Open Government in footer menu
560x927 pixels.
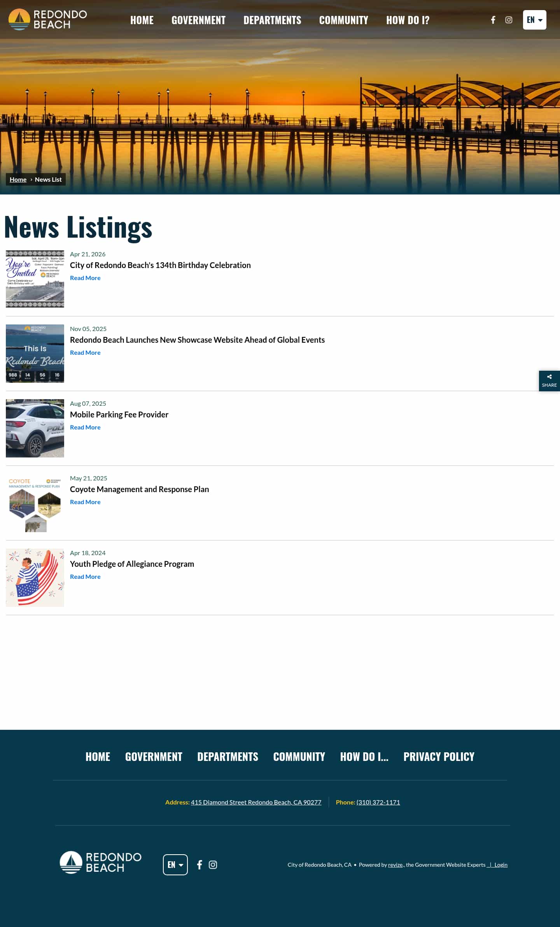pos(154,757)
